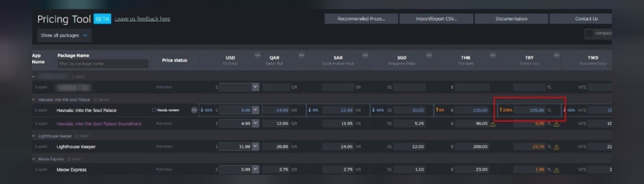Screen dimensions: 644x184
Task: Open USD dropdown for Lighthouse Keeper 11.99
Action: coord(255,146)
